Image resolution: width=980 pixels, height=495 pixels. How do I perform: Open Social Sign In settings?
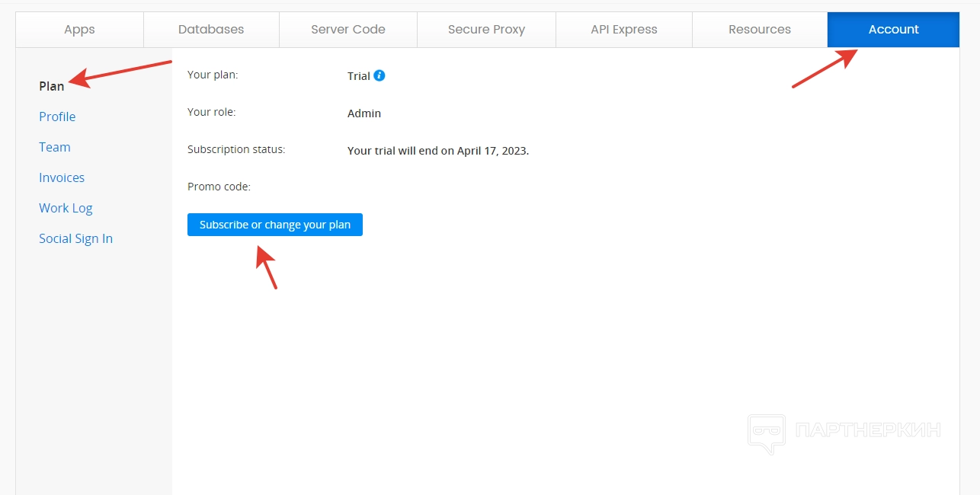(x=75, y=238)
